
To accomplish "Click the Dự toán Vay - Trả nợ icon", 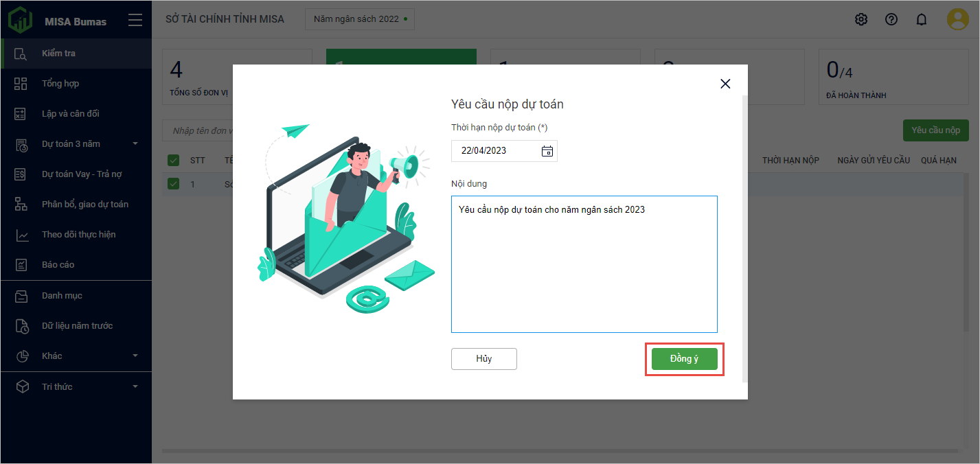I will click(21, 174).
